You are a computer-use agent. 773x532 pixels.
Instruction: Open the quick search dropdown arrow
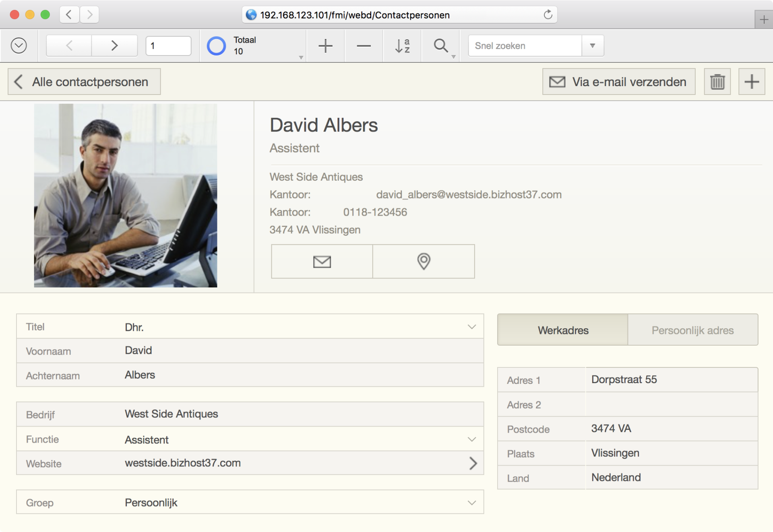(593, 45)
